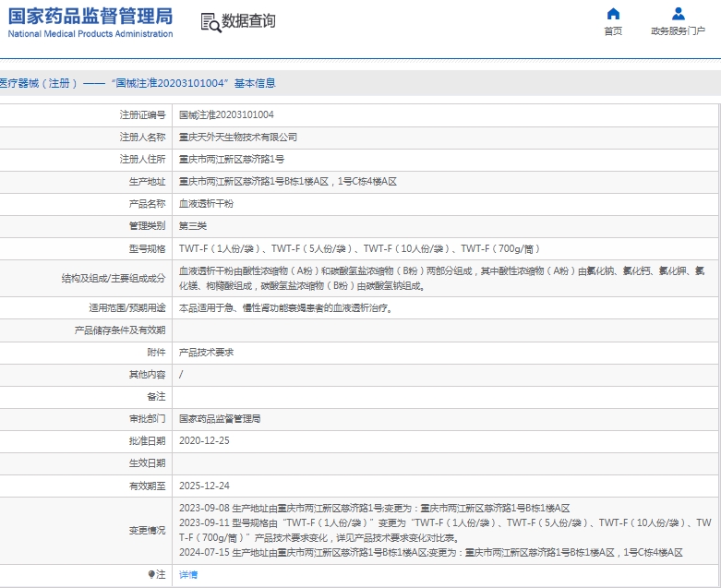The image size is (721, 588).
Task: Click the 数据查询 search document icon
Action: [x=211, y=22]
